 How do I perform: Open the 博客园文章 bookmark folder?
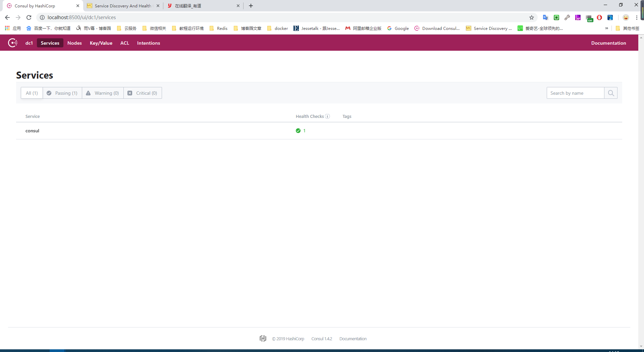(x=248, y=28)
